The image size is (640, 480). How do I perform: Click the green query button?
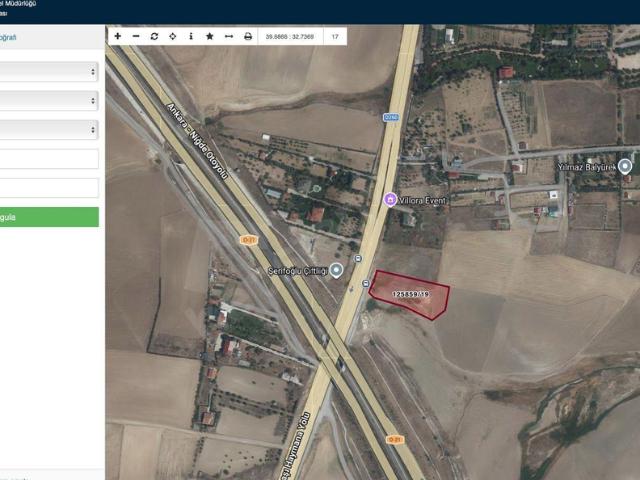[x=49, y=217]
